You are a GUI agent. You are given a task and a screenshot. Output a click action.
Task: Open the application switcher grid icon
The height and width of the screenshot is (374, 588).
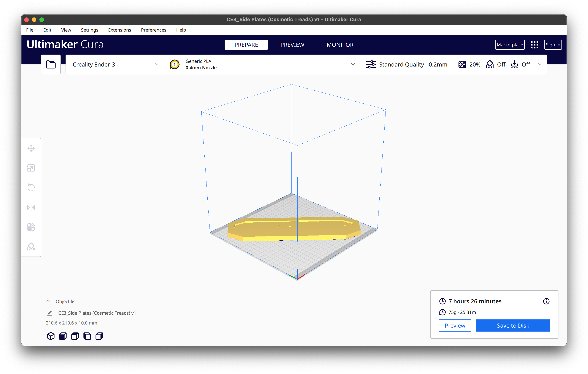click(x=534, y=45)
